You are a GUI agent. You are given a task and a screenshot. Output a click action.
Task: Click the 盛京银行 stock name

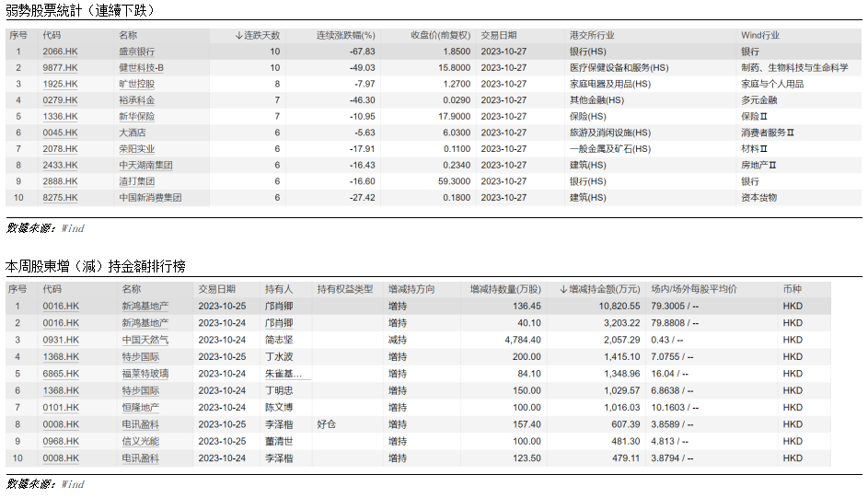[137, 52]
